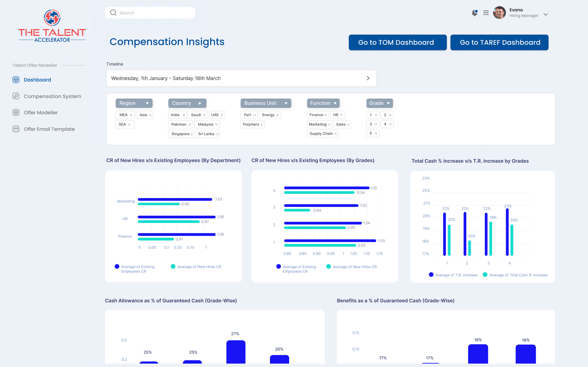Toggle New Hires CR legend in Grades chart
Screen dimensions: 588x367
(352, 267)
